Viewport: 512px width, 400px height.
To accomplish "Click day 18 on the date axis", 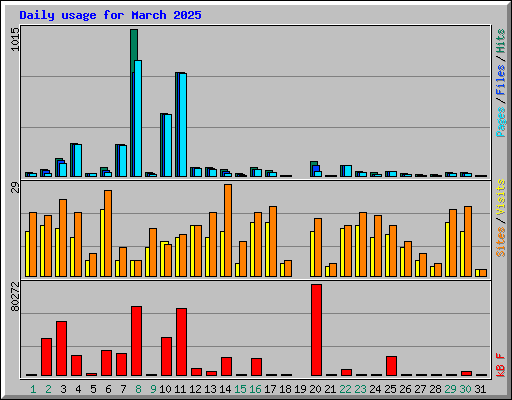I will pos(285,389).
